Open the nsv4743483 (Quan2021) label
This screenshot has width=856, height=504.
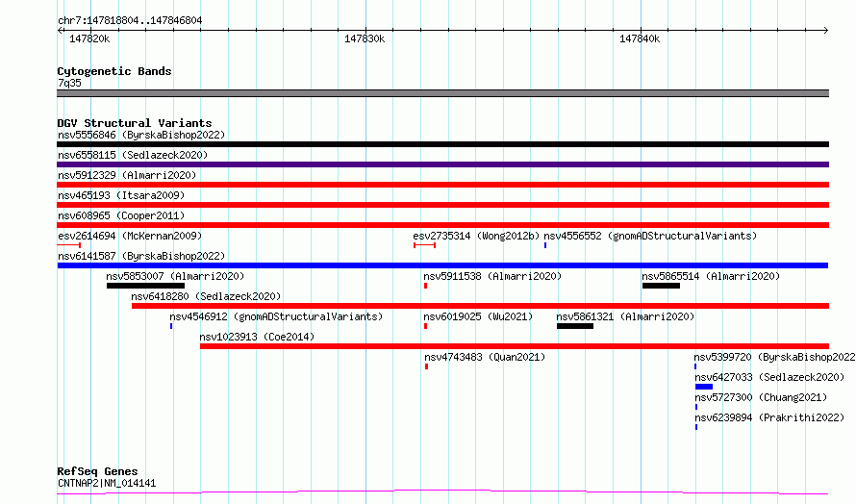pos(485,357)
